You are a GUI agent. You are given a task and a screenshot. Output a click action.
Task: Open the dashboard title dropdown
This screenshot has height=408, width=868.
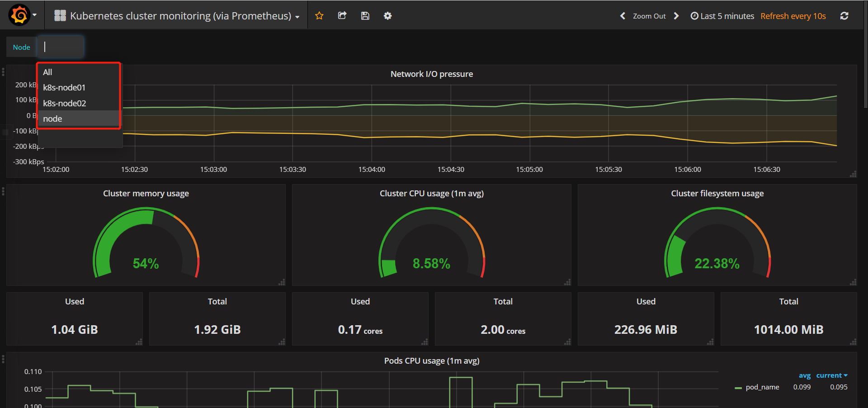click(x=177, y=16)
